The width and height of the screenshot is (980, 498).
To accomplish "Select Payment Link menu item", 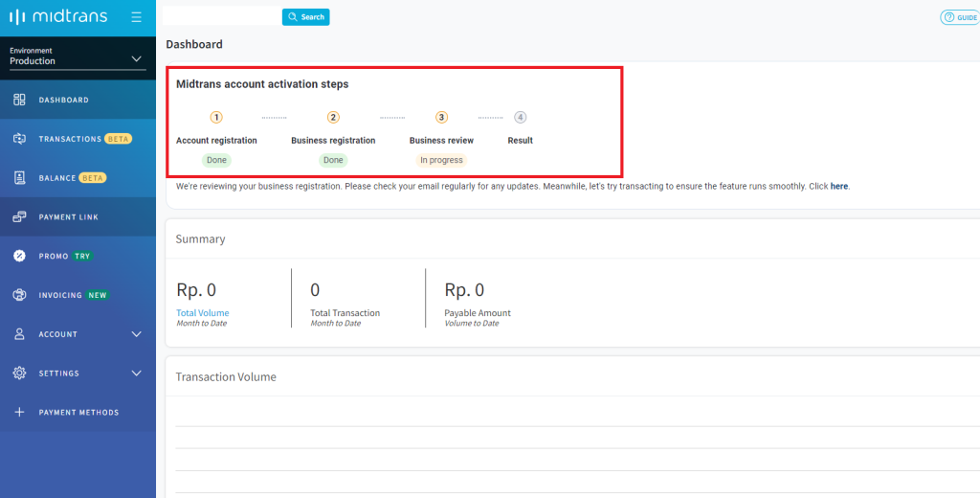I will point(78,217).
